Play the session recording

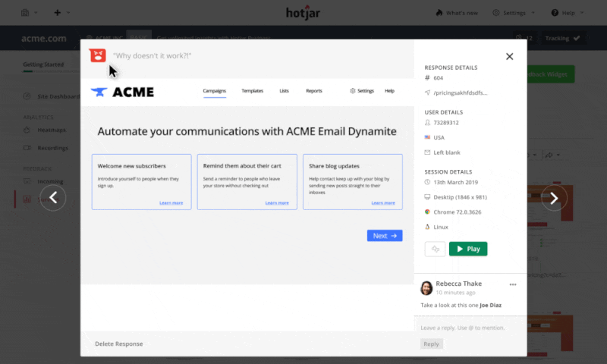pyautogui.click(x=468, y=249)
